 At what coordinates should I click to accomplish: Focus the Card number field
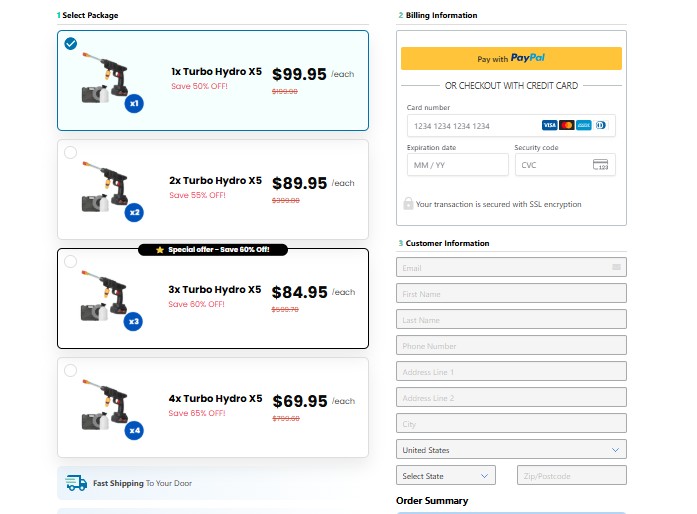click(470, 126)
